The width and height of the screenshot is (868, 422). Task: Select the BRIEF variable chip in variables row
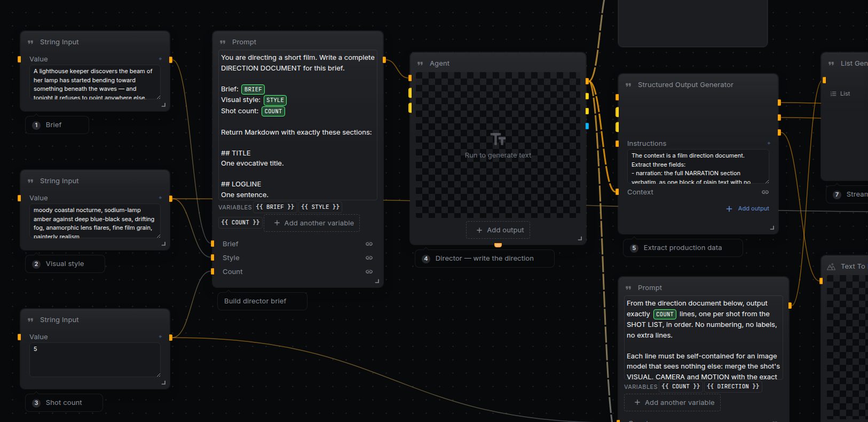coord(275,207)
